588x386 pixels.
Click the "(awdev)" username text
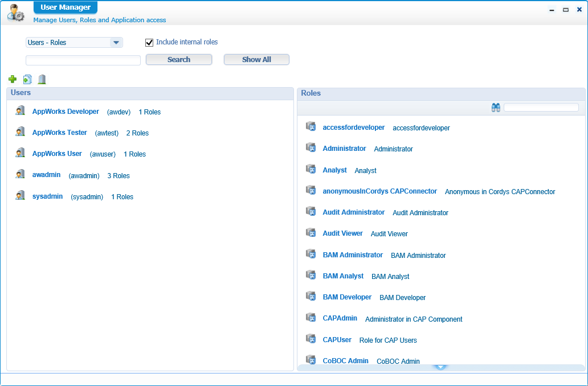[x=119, y=112]
